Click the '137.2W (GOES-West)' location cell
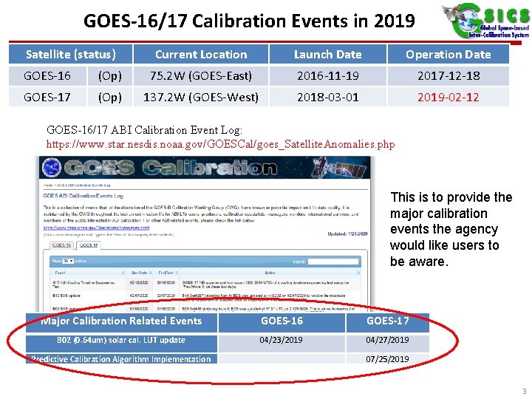 201,98
